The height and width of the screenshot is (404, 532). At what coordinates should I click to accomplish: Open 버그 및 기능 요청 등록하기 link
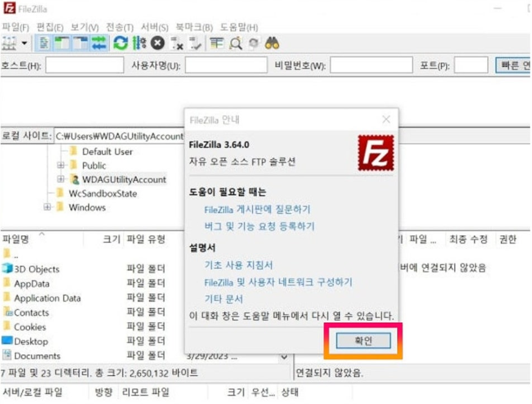click(x=259, y=226)
